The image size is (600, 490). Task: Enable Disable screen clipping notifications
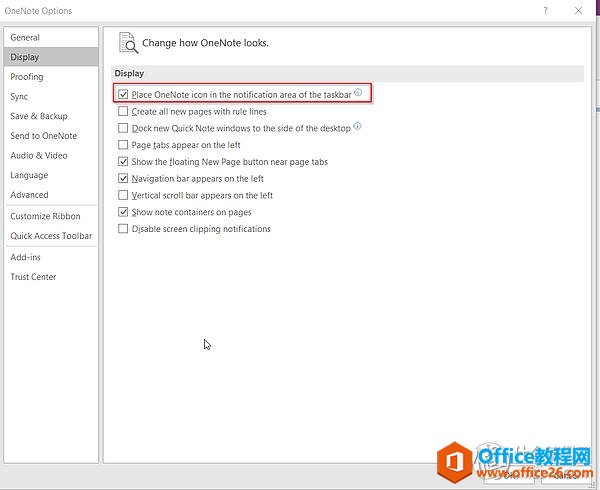123,229
